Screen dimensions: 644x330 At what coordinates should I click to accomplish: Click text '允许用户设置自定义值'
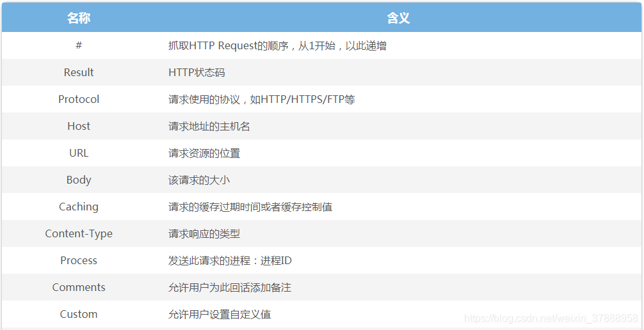pos(220,315)
